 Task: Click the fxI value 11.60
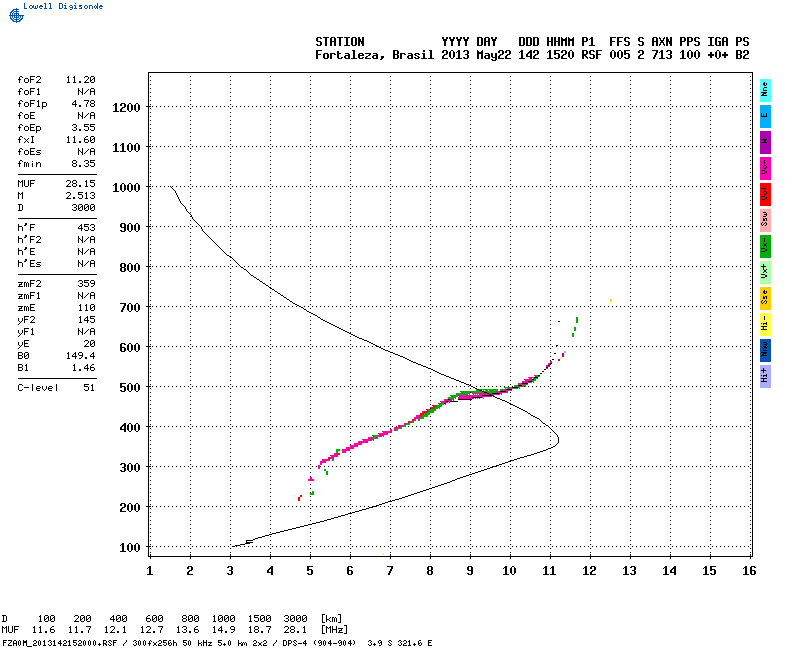click(x=80, y=140)
